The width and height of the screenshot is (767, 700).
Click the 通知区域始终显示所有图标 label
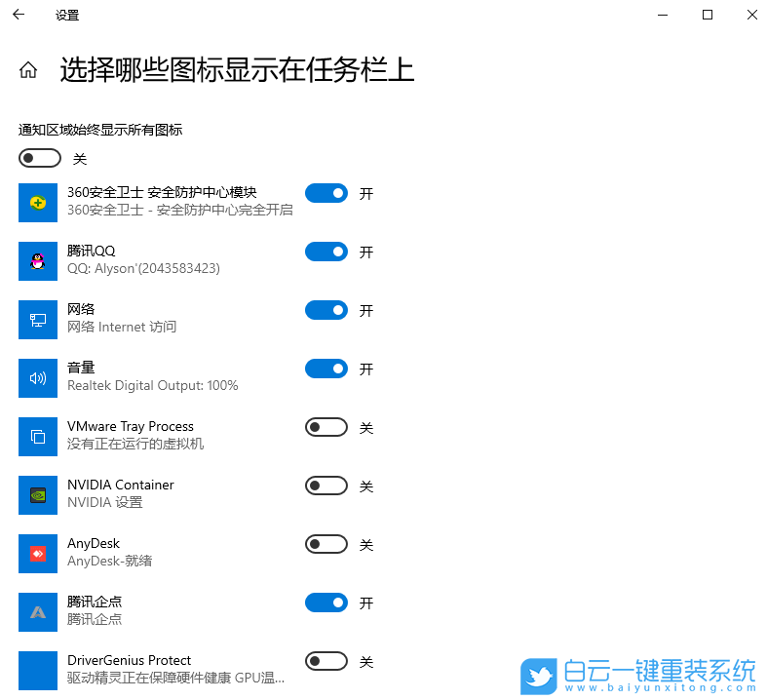click(100, 130)
